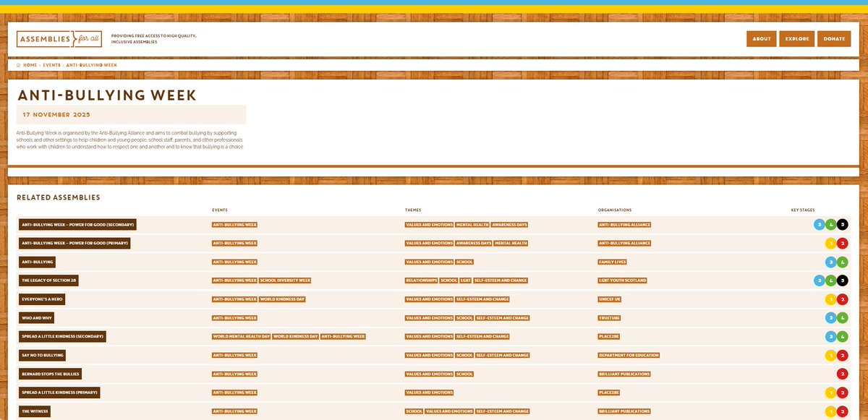The height and width of the screenshot is (420, 868).
Task: Open Bernard Stops the Bullies assembly
Action: [50, 374]
